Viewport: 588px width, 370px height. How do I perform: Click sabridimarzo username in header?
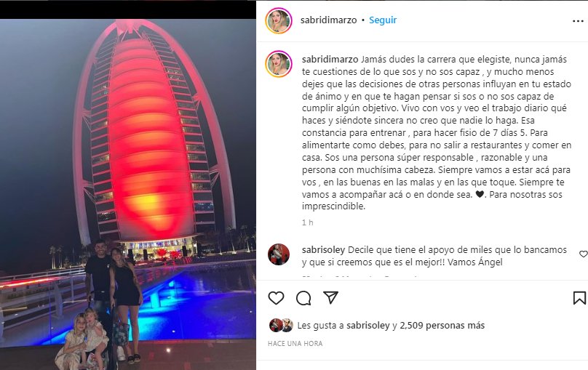tap(328, 20)
